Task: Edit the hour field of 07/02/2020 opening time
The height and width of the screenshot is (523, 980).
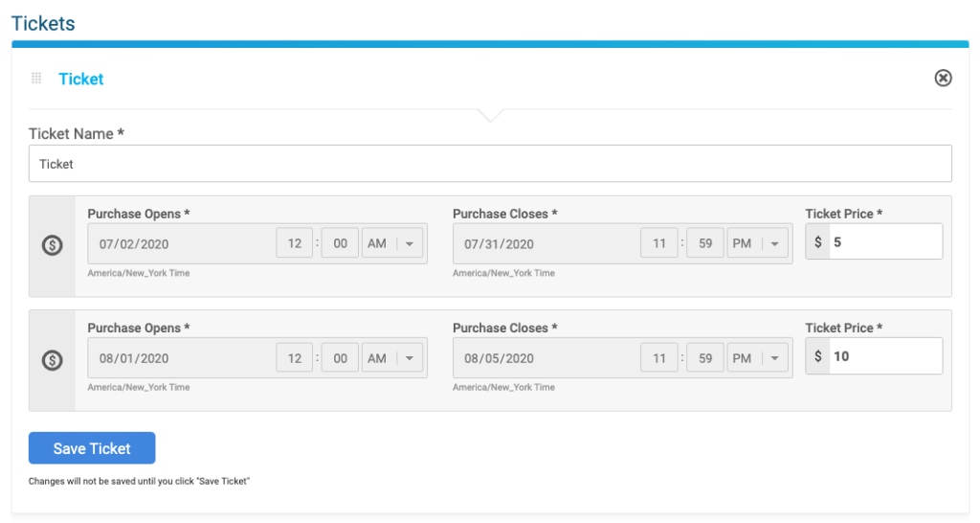Action: coord(295,243)
